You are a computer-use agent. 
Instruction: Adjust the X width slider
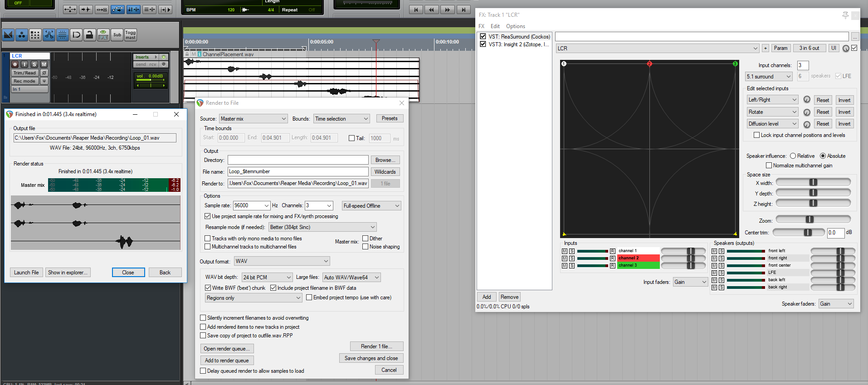813,182
